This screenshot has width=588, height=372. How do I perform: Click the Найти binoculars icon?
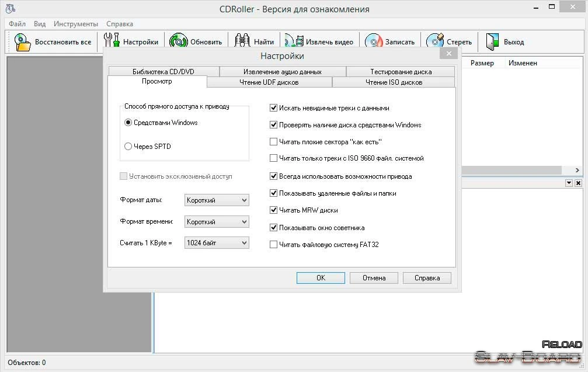pos(242,40)
